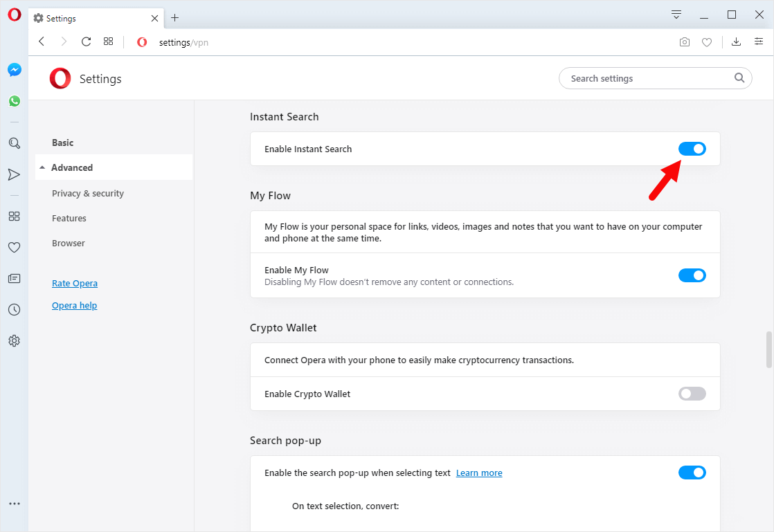Click the Enable Instant Search label
The width and height of the screenshot is (774, 532).
tap(308, 149)
